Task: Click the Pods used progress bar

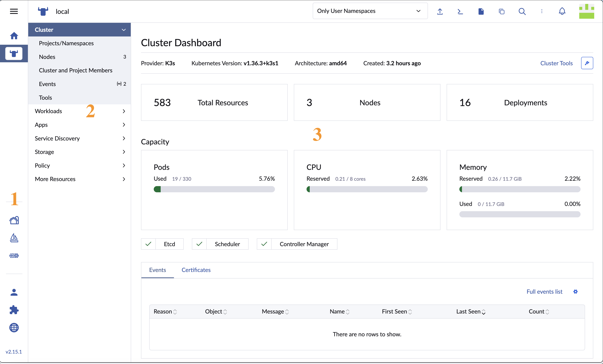Action: click(x=214, y=189)
